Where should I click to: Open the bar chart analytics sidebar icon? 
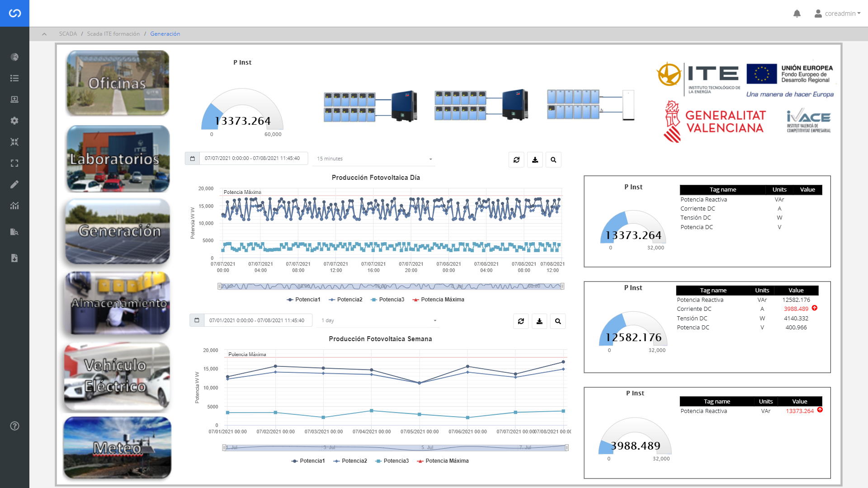(14, 206)
